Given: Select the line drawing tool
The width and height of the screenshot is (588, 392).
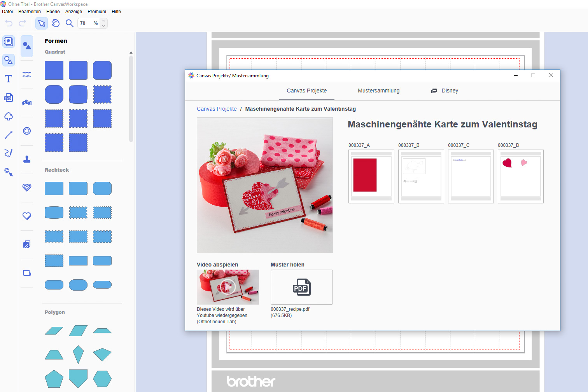Looking at the screenshot, I should point(8,135).
